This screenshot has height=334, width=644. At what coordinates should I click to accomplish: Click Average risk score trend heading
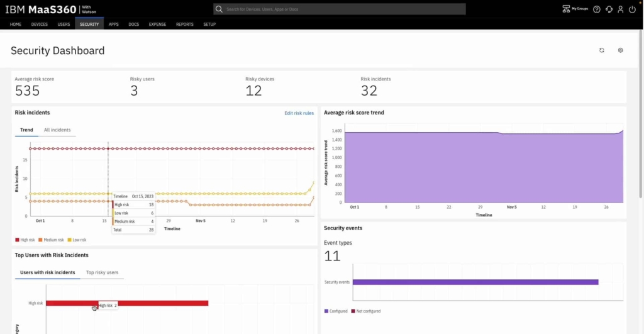pos(354,113)
